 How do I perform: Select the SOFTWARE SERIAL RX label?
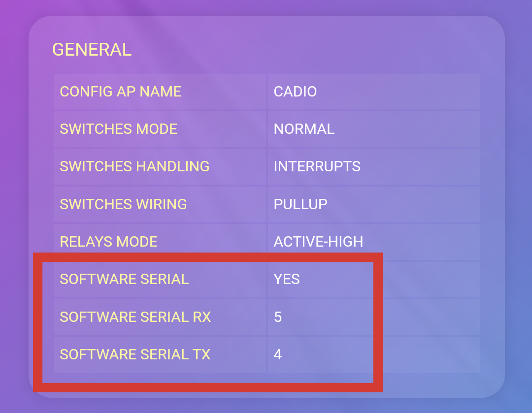135,317
